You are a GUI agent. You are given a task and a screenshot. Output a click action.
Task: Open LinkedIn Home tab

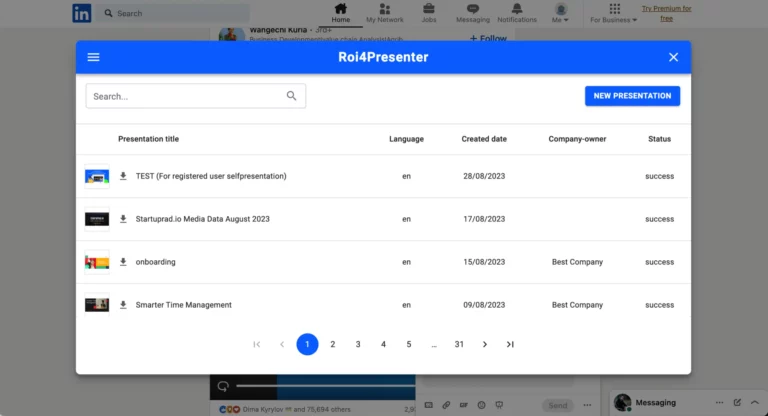340,13
